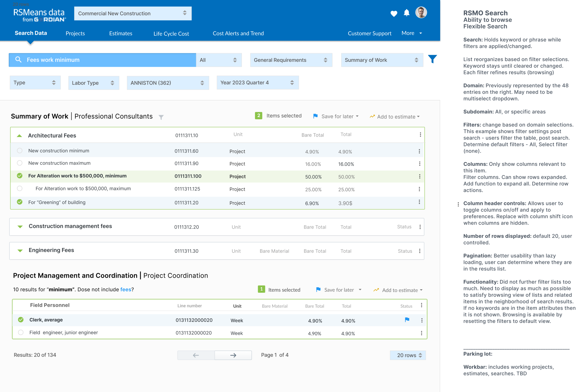Expand the Construction management fees section

[20, 227]
